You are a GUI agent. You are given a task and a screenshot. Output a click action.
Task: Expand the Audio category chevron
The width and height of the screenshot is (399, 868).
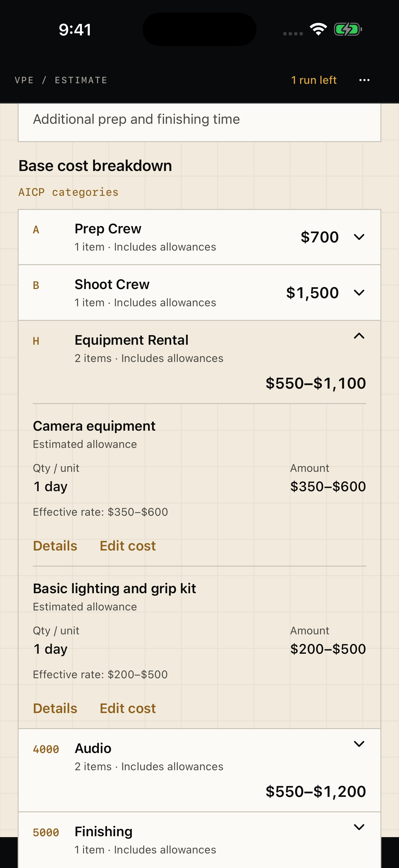359,744
